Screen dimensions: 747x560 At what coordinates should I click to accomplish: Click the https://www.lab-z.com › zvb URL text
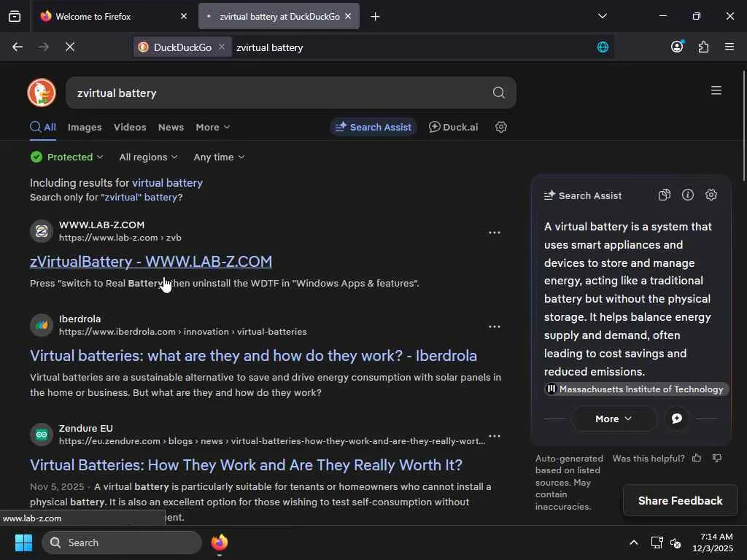(120, 238)
